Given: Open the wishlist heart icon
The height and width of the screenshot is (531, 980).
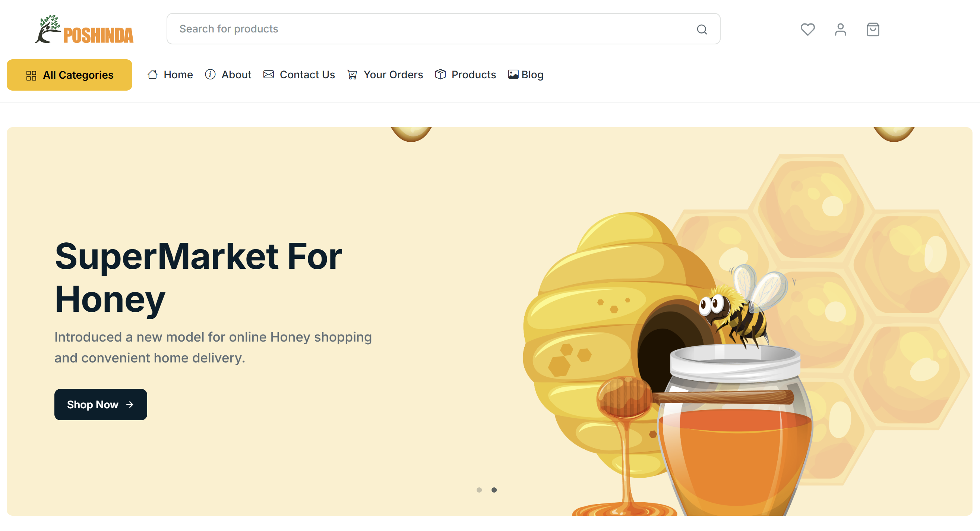Looking at the screenshot, I should [x=807, y=29].
